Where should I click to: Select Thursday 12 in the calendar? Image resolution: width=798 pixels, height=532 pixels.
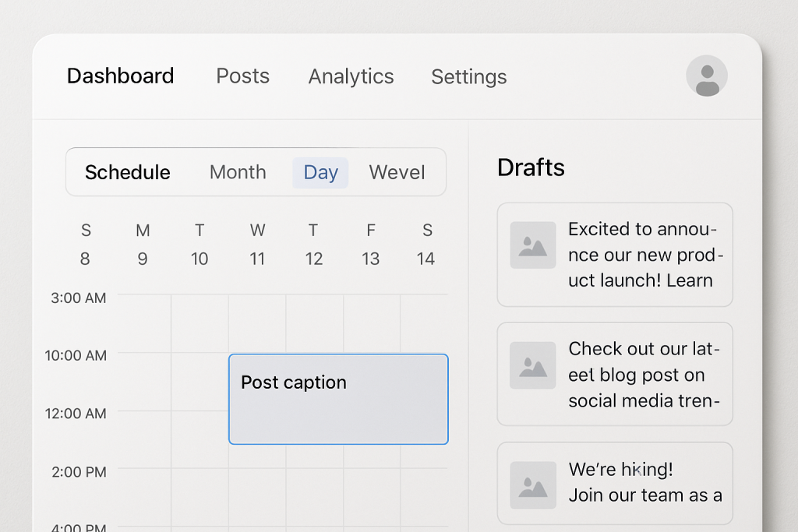click(314, 245)
